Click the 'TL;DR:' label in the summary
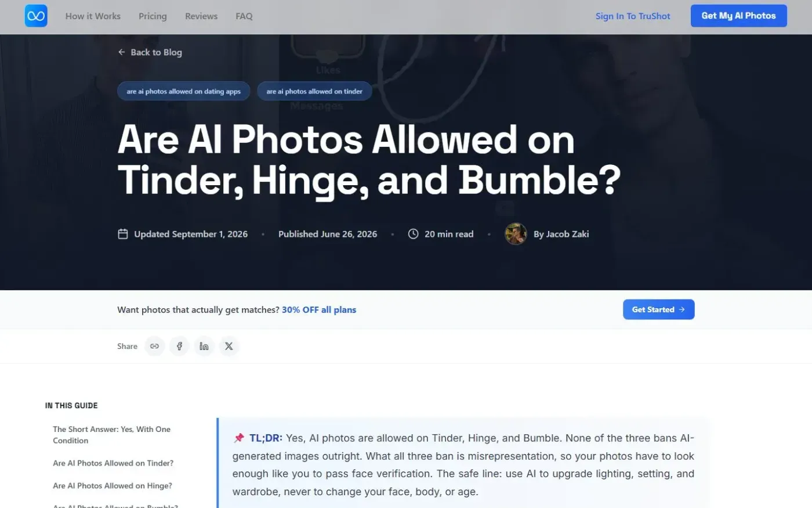The image size is (812, 508). pos(266,438)
